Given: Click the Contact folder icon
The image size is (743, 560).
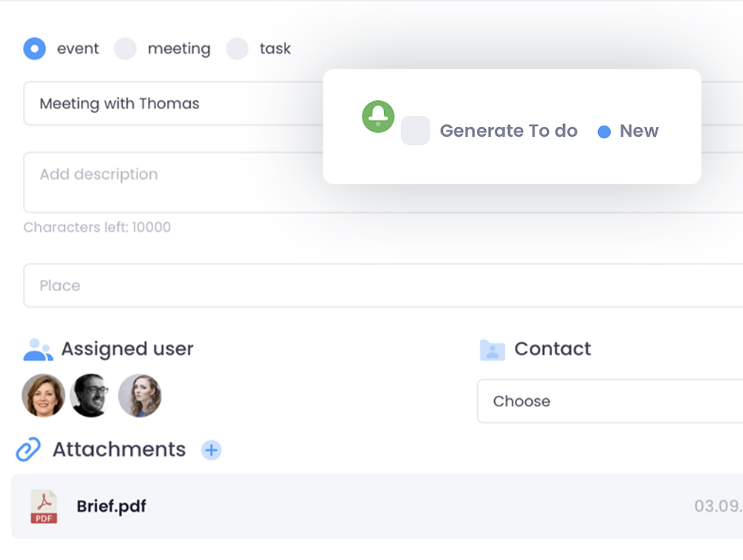Looking at the screenshot, I should coord(494,349).
